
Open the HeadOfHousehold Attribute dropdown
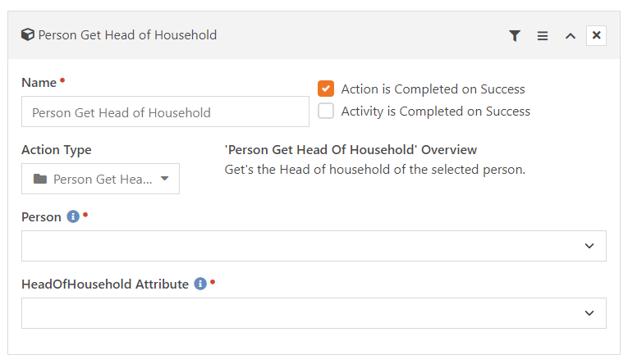pos(314,313)
